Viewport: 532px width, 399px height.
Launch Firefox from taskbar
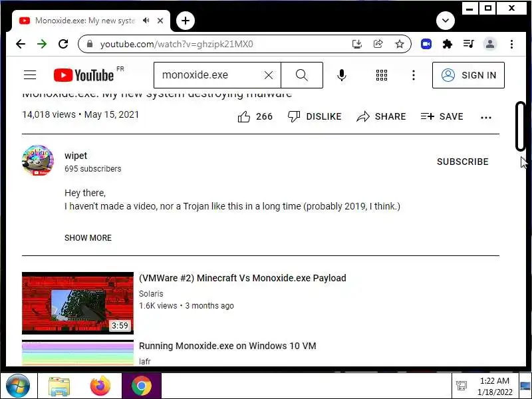coord(100,386)
